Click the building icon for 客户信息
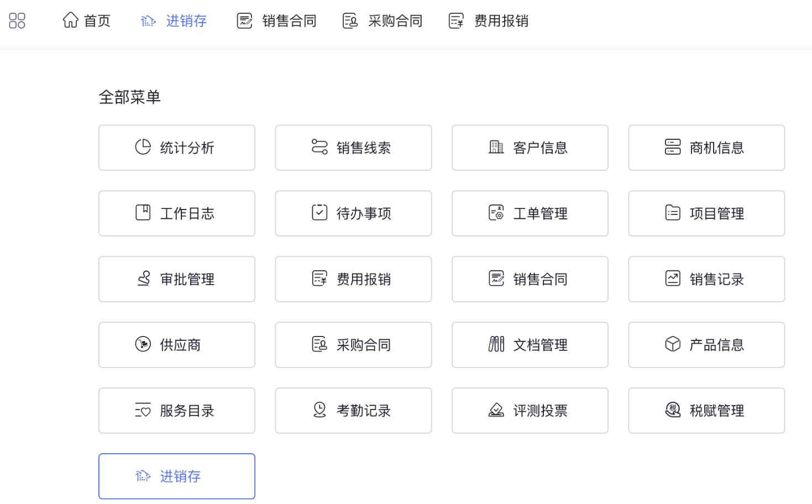The height and width of the screenshot is (504, 812). 496,147
